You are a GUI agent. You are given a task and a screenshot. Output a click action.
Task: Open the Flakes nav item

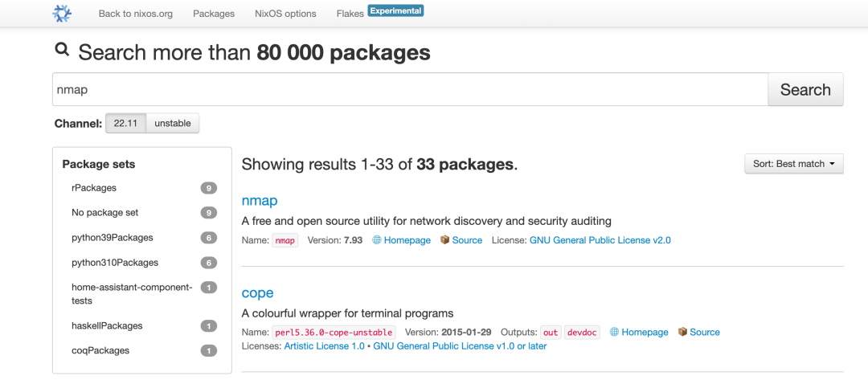[x=350, y=14]
